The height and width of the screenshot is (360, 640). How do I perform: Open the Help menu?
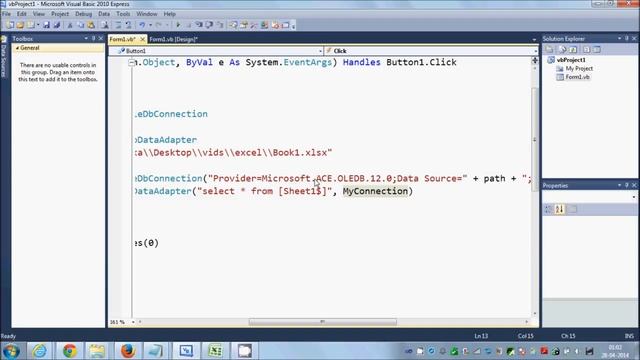[169, 14]
